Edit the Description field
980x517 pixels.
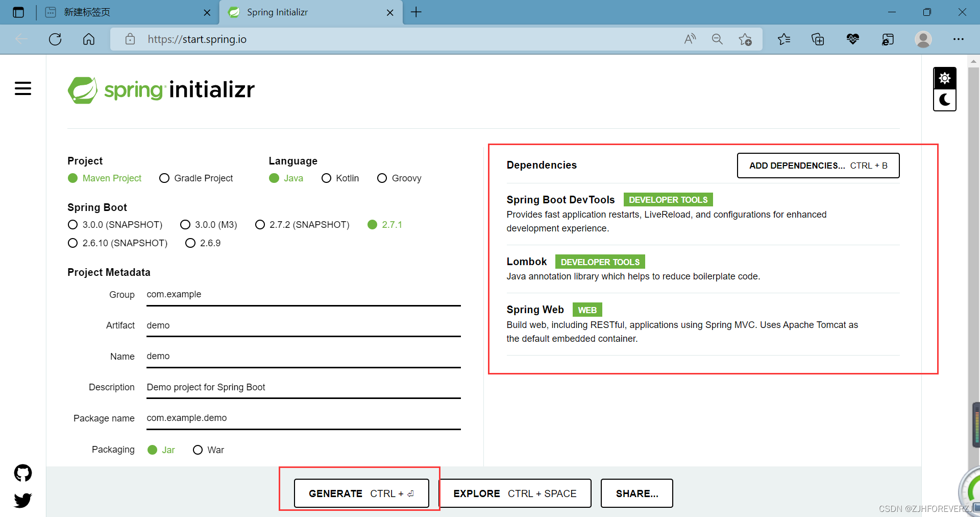click(x=304, y=388)
